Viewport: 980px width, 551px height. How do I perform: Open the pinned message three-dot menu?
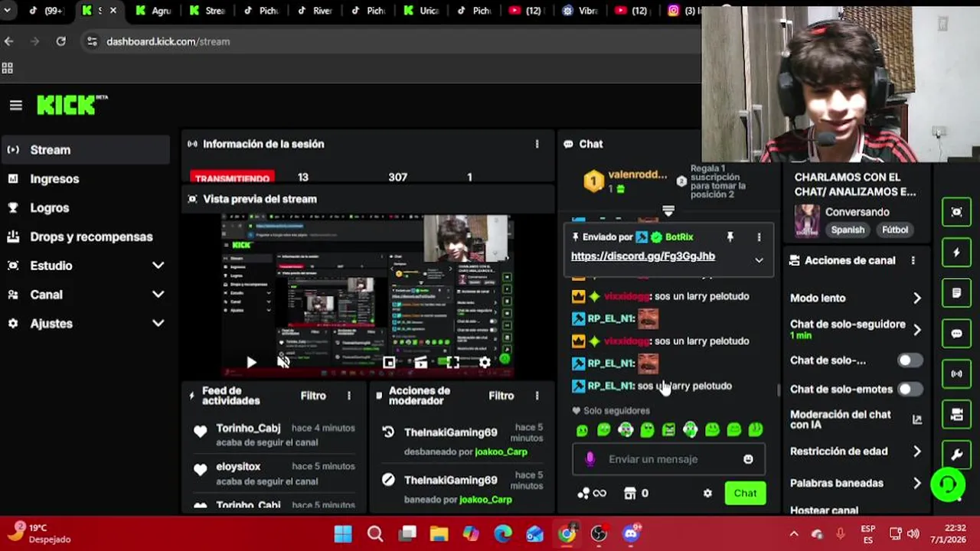(759, 237)
